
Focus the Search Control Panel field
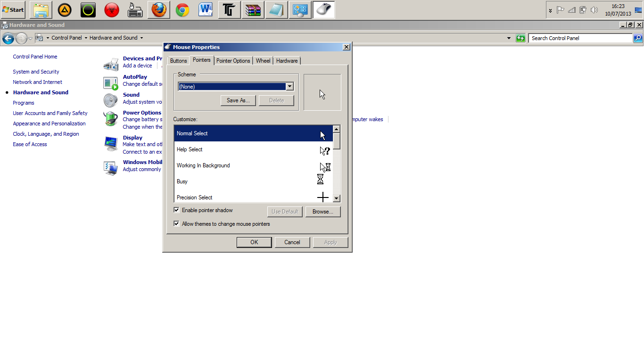pyautogui.click(x=580, y=38)
